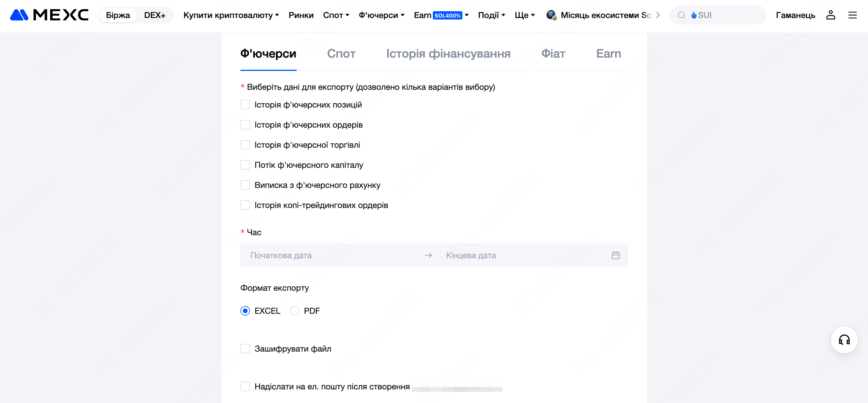Expand the Ф'ючерси navigation dropdown
The width and height of the screenshot is (868, 403).
(x=381, y=15)
